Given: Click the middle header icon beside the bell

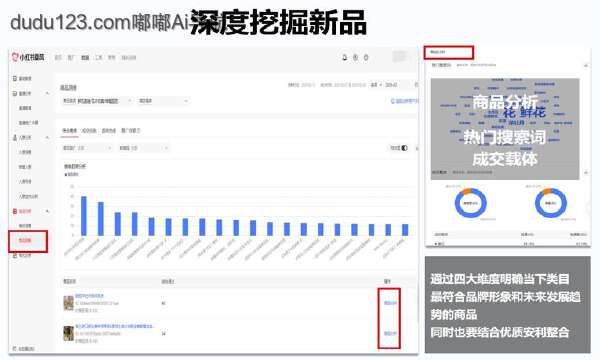Looking at the screenshot, I should tap(355, 57).
